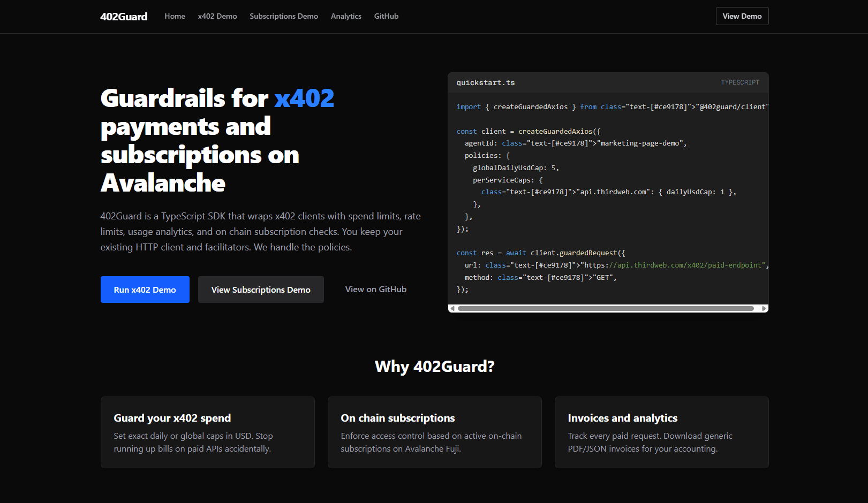Click the 'Why 402Guard?' heading
The height and width of the screenshot is (503, 868).
pyautogui.click(x=434, y=367)
